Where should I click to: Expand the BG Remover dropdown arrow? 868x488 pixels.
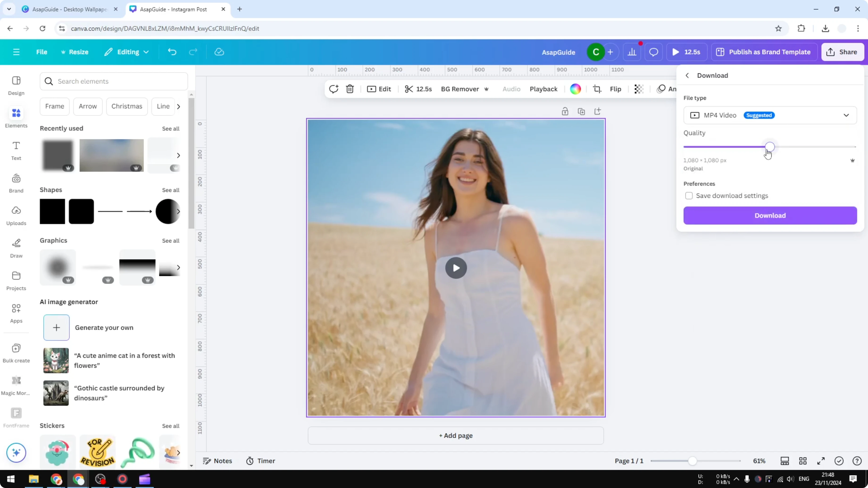[x=487, y=89]
